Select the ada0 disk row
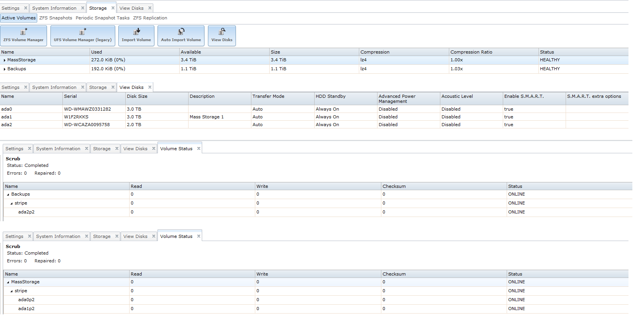The width and height of the screenshot is (644, 326). 314,109
